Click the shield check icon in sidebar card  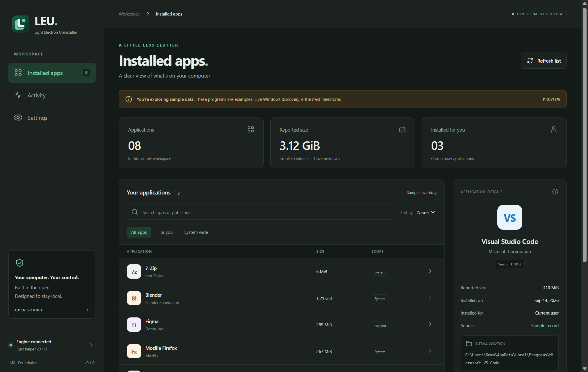[20, 263]
